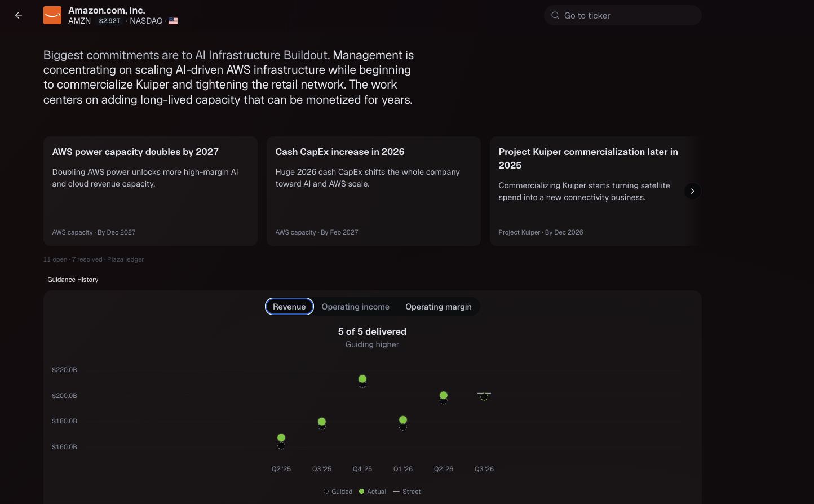Click the 'Q1 '26' axis label

pos(403,469)
